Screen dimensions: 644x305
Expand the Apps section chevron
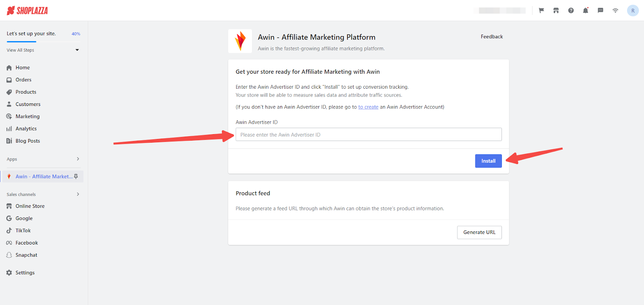coord(78,159)
